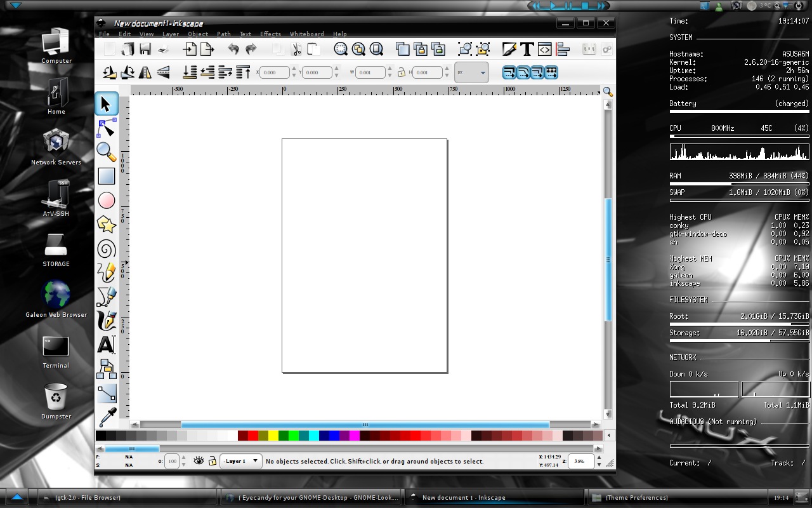Image resolution: width=812 pixels, height=508 pixels.
Task: Click the Lower to bottom icon
Action: click(190, 72)
